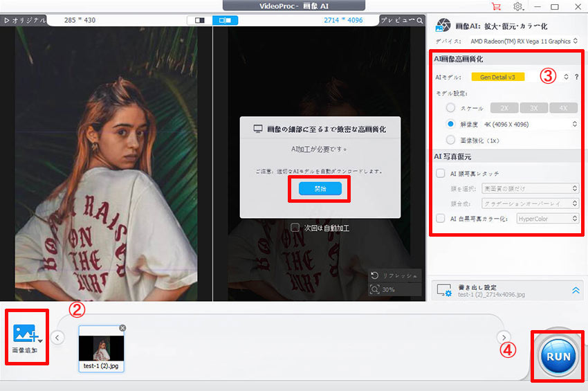
Task: Open the AIモデル Gen Detail v3 dropdown
Action: pyautogui.click(x=520, y=77)
